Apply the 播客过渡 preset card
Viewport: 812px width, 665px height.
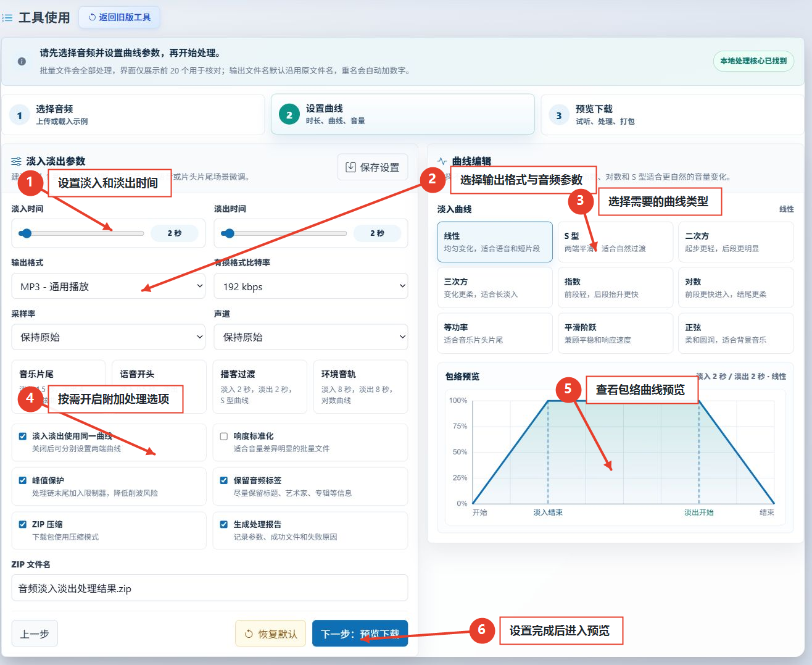[260, 387]
